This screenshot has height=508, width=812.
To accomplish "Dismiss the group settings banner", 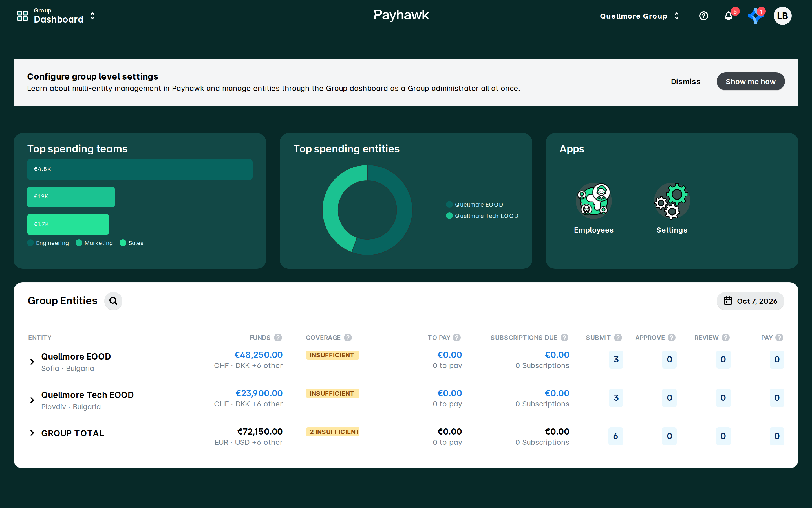I will [x=685, y=81].
